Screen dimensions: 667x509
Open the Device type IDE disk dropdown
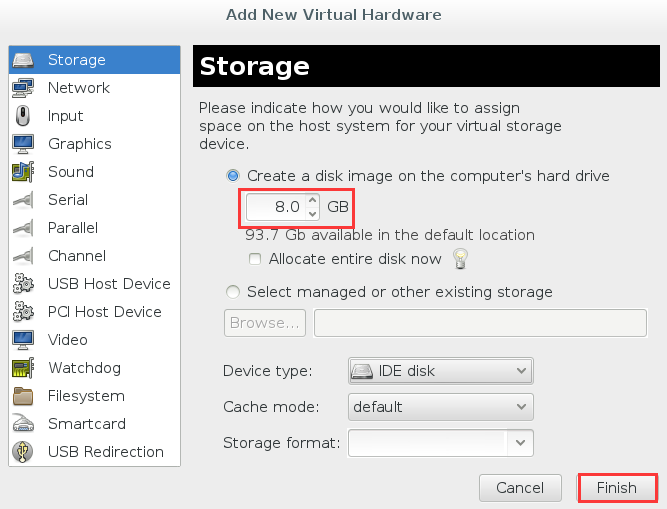(441, 371)
